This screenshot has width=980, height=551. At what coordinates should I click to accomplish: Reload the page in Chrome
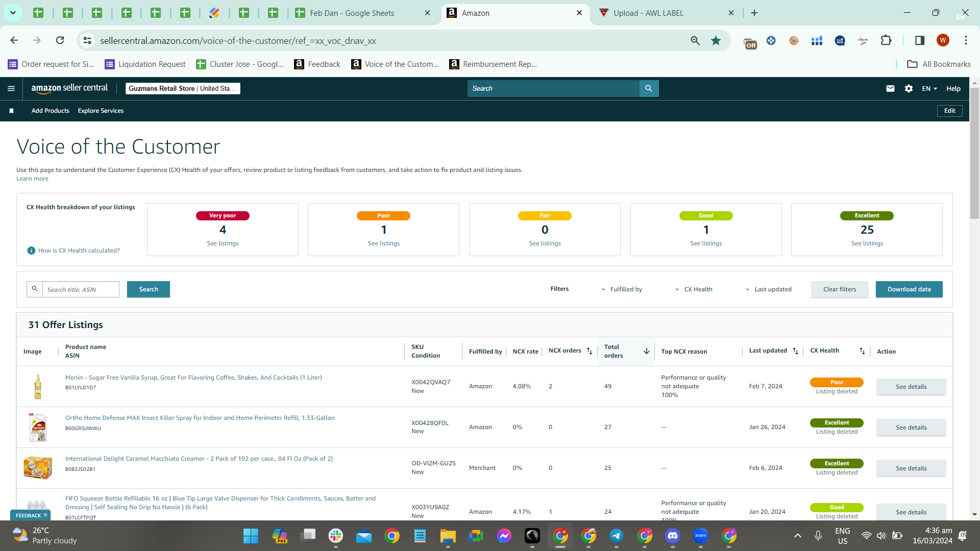pyautogui.click(x=60, y=40)
